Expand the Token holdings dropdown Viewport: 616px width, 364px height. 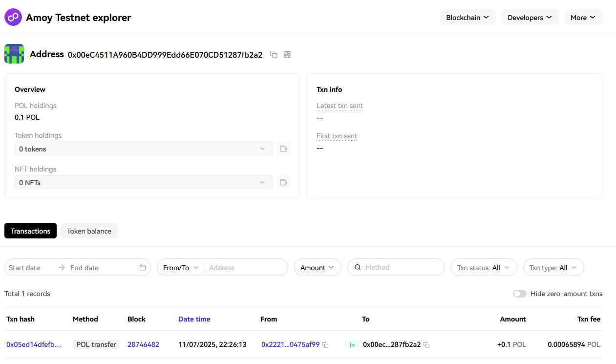click(143, 149)
